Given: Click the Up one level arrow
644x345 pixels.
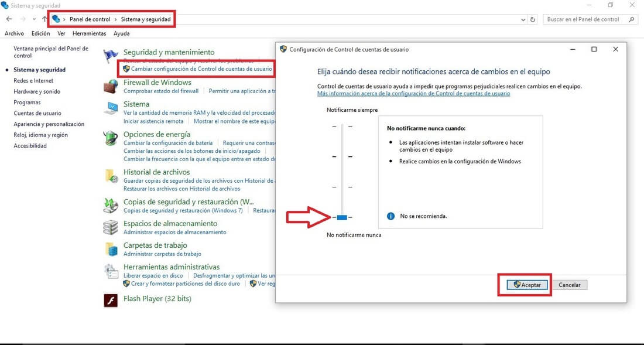Looking at the screenshot, I should tap(44, 19).
